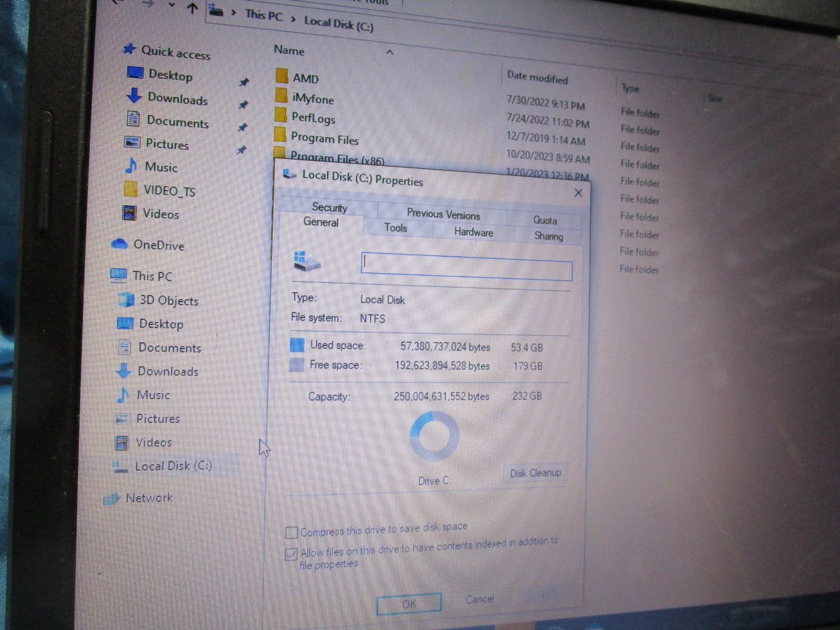
Task: Open Pictures under Quick access
Action: point(167,144)
